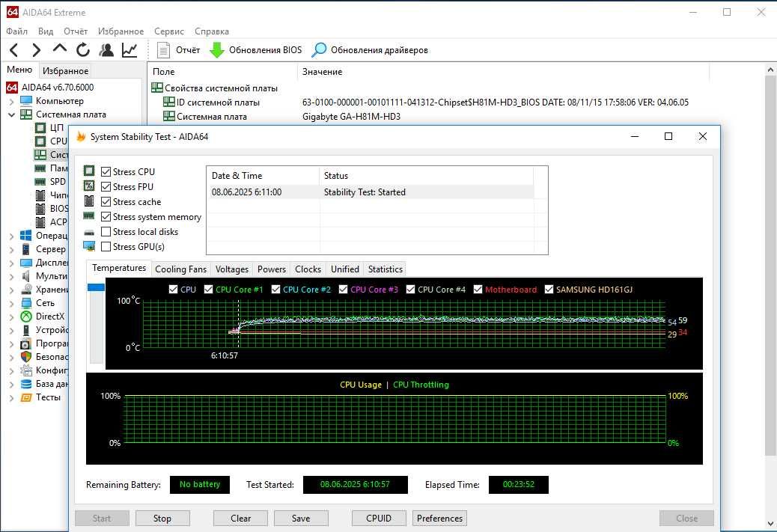Select the SPD memory module icon

click(40, 181)
